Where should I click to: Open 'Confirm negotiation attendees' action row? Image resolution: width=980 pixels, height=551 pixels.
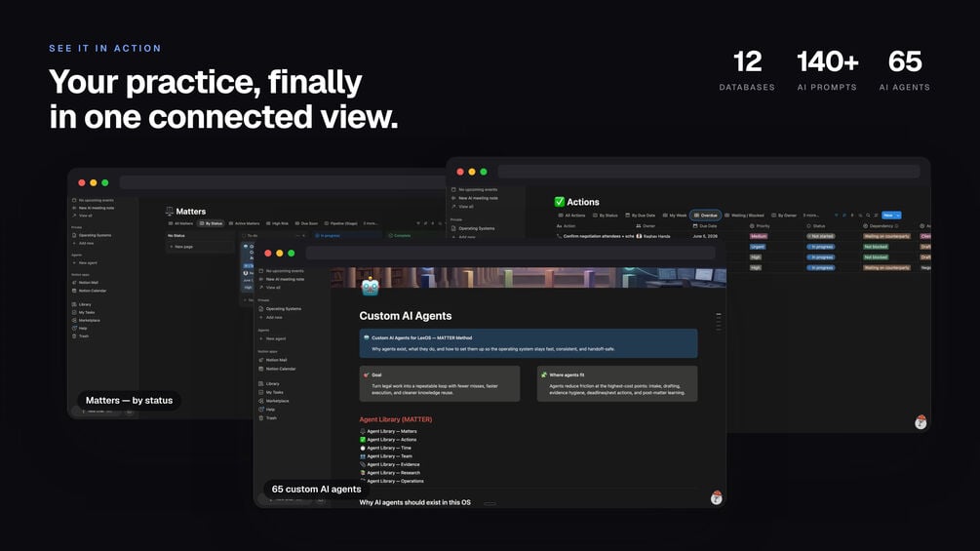[x=595, y=236]
